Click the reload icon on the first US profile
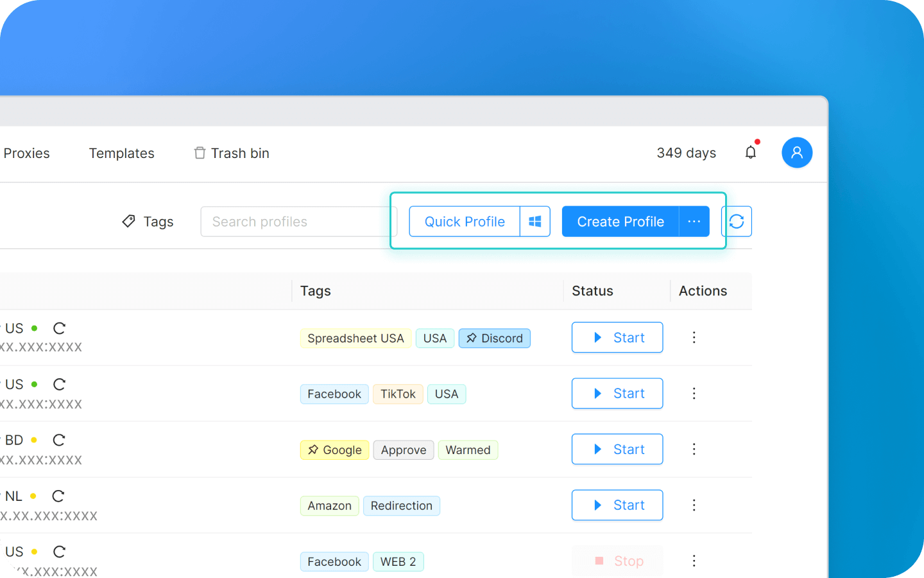This screenshot has width=924, height=578. click(x=58, y=328)
